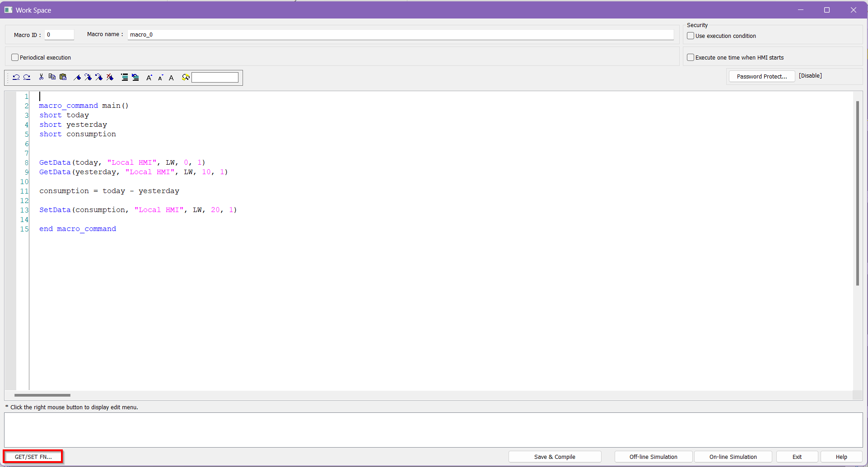Check Use execution condition option

pyautogui.click(x=691, y=36)
